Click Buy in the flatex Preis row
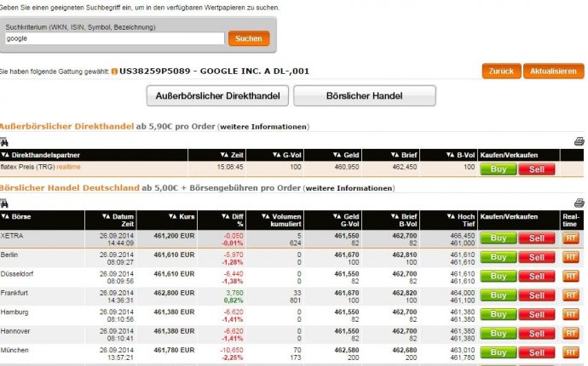The width and height of the screenshot is (588, 366). click(499, 169)
